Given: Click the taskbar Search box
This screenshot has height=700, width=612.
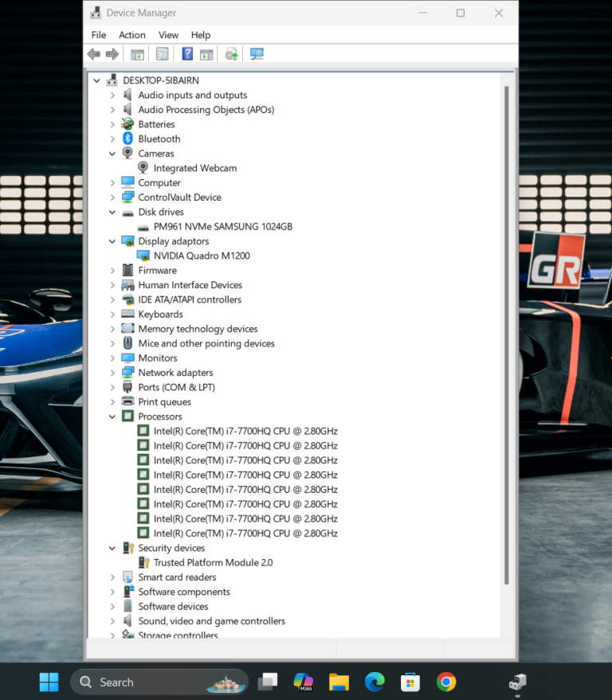Looking at the screenshot, I should (159, 682).
